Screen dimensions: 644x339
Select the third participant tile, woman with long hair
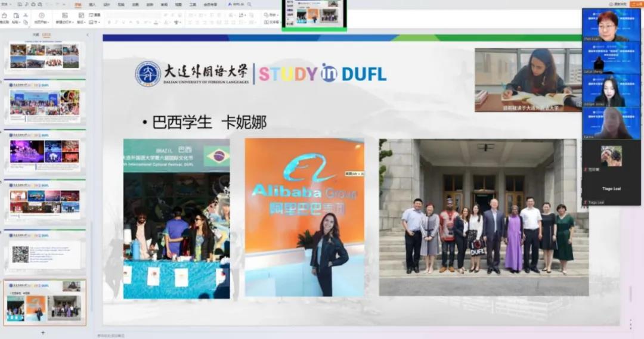pyautogui.click(x=611, y=91)
